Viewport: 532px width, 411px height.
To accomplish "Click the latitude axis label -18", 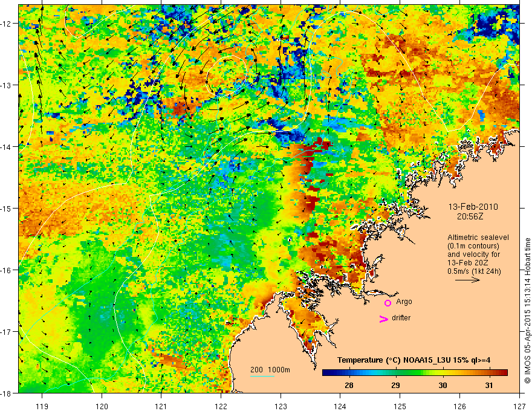I will pos(6,393).
